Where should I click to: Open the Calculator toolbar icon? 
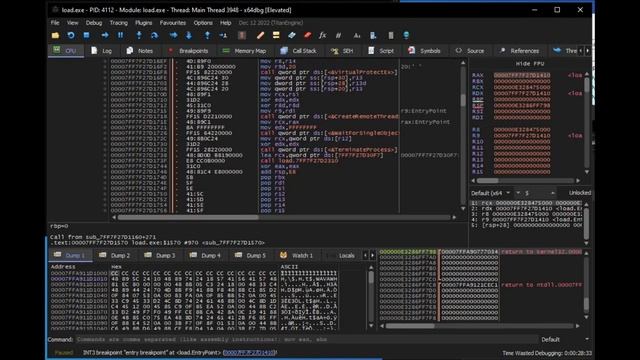click(x=391, y=36)
